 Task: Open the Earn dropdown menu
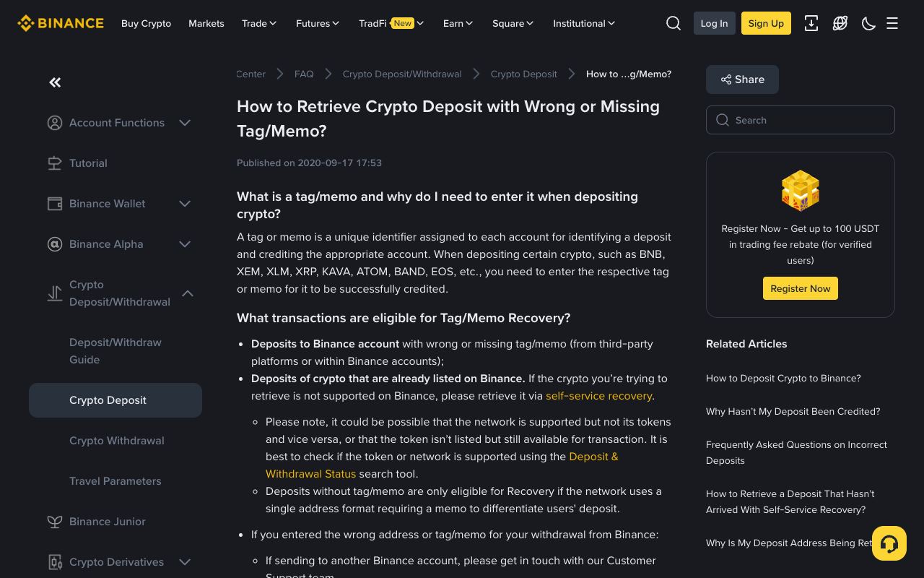pos(458,23)
